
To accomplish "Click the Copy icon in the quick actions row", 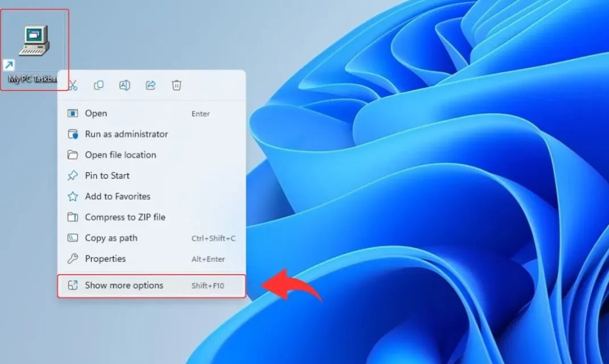I will pyautogui.click(x=98, y=85).
